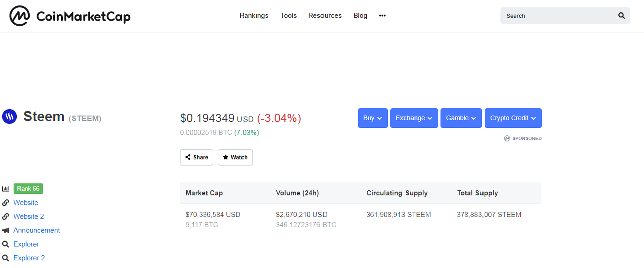
Task: Click the $2,670,210 USD volume value
Action: (x=301, y=214)
